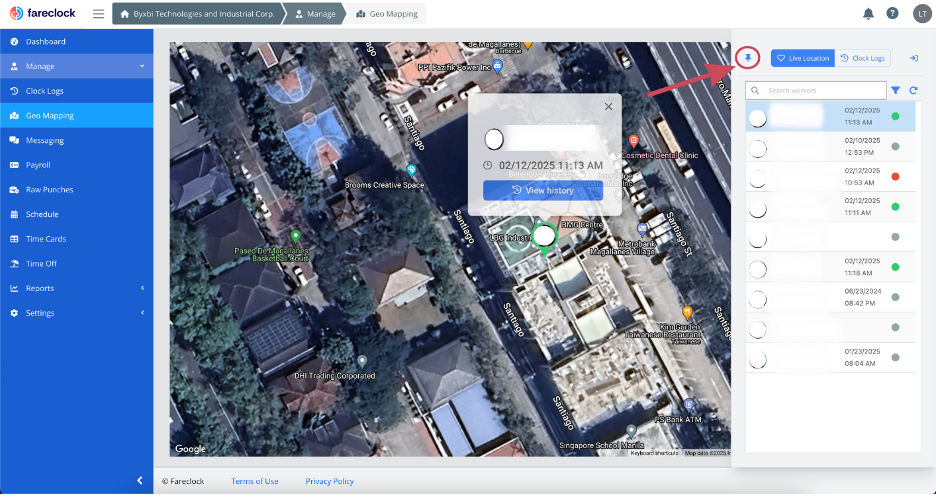
Task: Switch to the Clock Logs tab
Action: pos(863,58)
